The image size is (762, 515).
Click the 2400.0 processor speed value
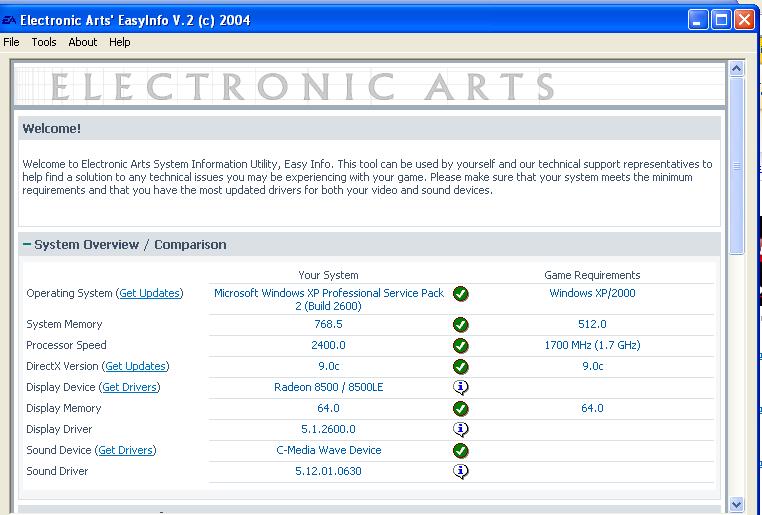click(328, 345)
